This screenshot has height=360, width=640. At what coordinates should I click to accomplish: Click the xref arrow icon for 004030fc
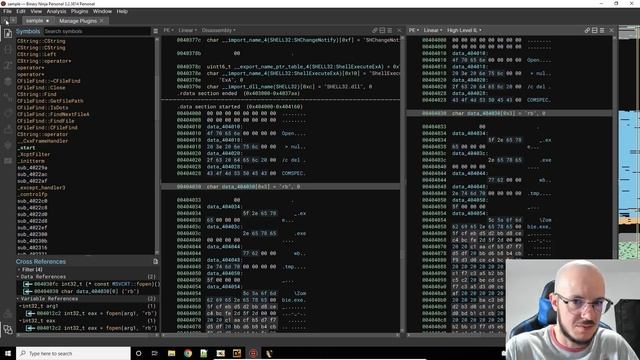(x=28, y=284)
